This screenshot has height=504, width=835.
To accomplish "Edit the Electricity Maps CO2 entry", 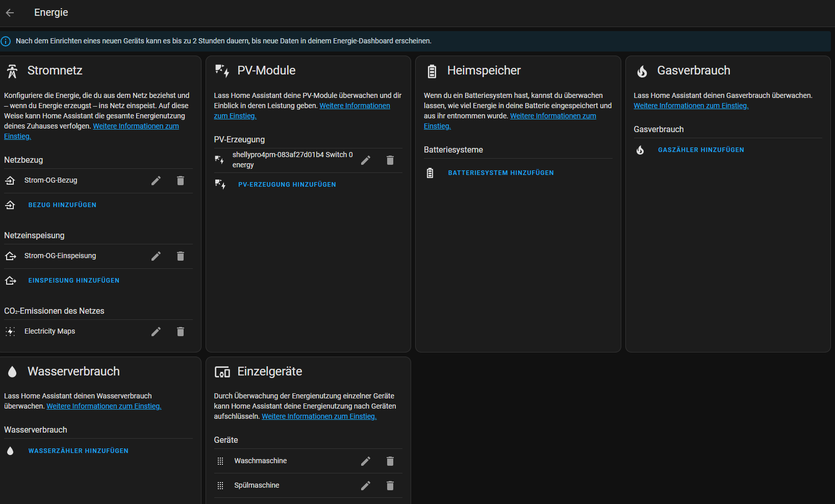I will point(156,332).
